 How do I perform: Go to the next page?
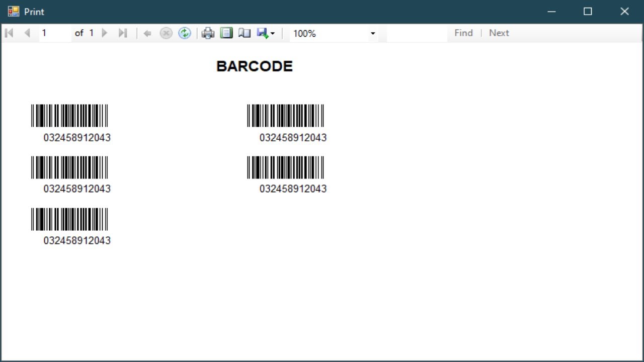tap(105, 33)
